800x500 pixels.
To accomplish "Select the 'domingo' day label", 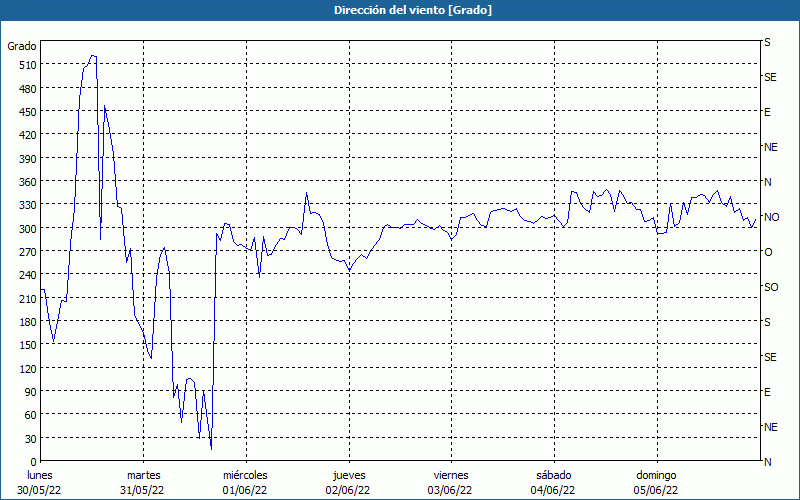I will pos(656,475).
